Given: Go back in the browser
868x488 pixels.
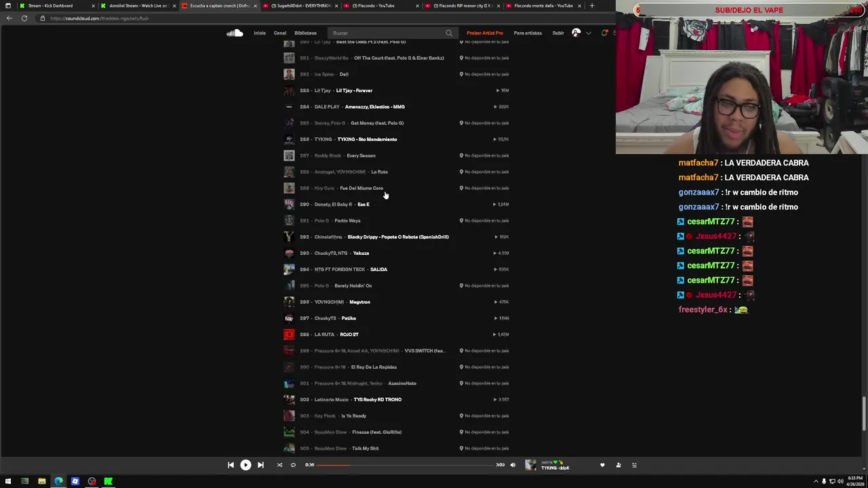Looking at the screenshot, I should pyautogui.click(x=9, y=18).
